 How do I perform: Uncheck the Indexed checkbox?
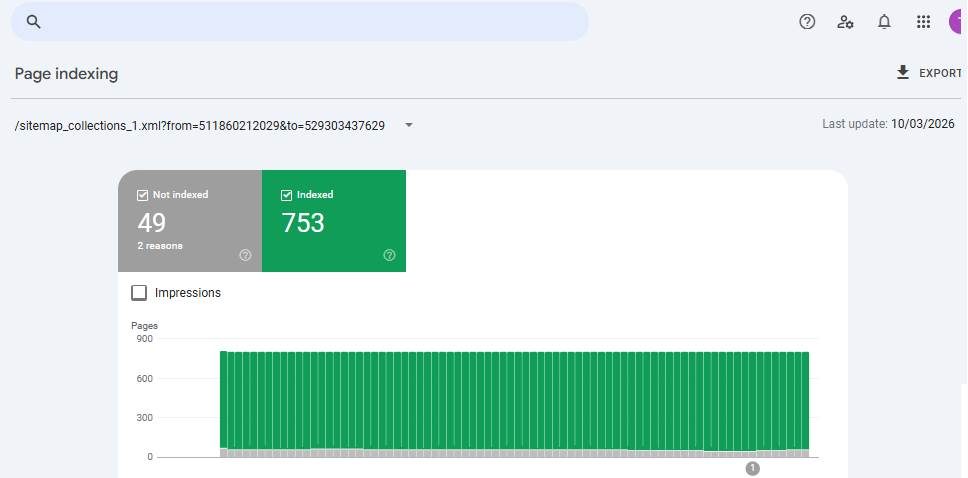pos(287,195)
